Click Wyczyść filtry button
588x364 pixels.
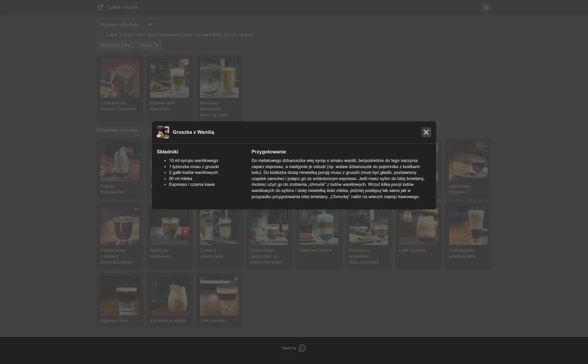click(115, 45)
